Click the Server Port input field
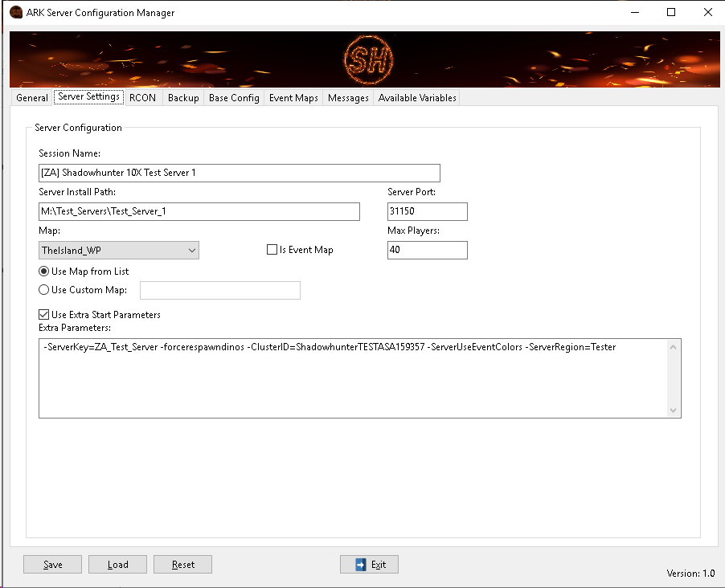This screenshot has width=725, height=588. coord(427,211)
